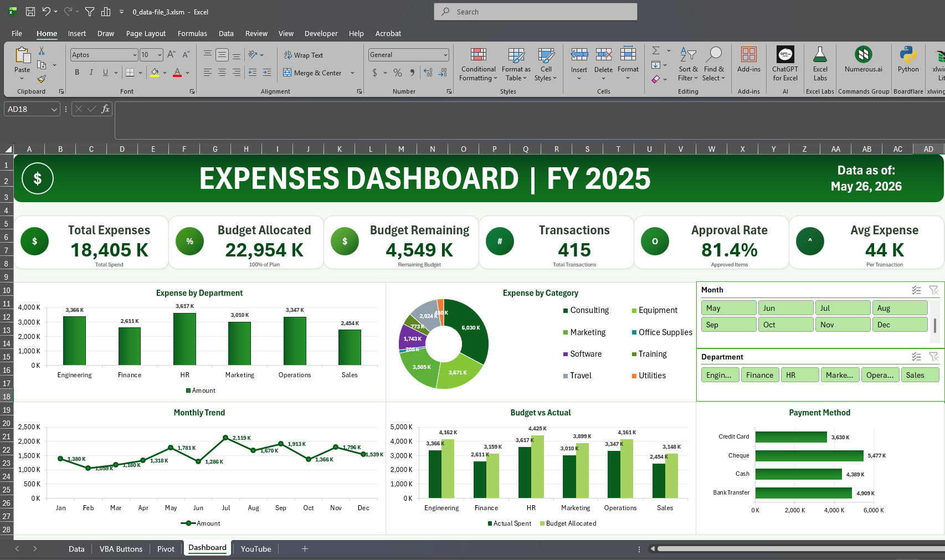Expand the Merge & Center dropdown arrow
Viewport: 945px width, 560px height.
[352, 73]
